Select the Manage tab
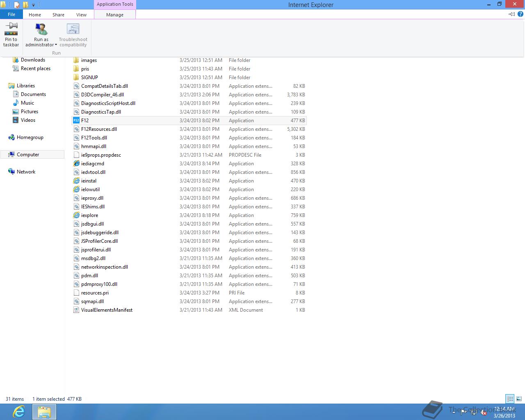Screen dimensions: 525x420 (115, 15)
